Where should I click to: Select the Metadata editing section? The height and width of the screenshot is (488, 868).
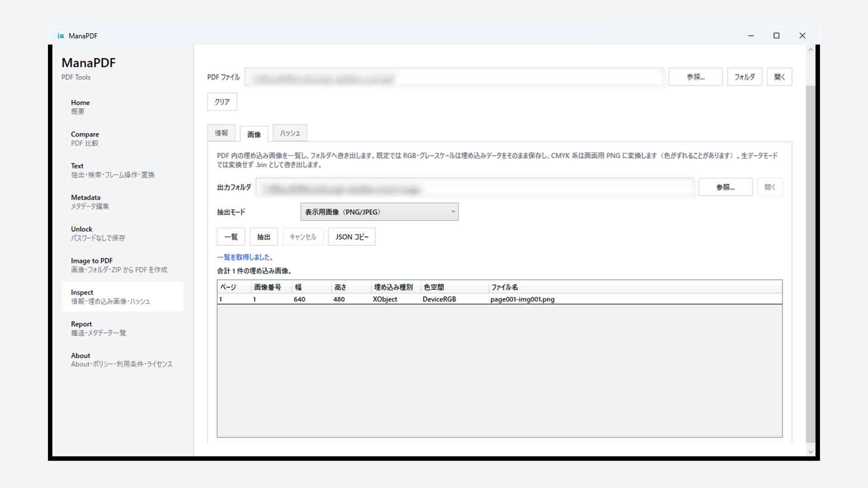pos(123,202)
